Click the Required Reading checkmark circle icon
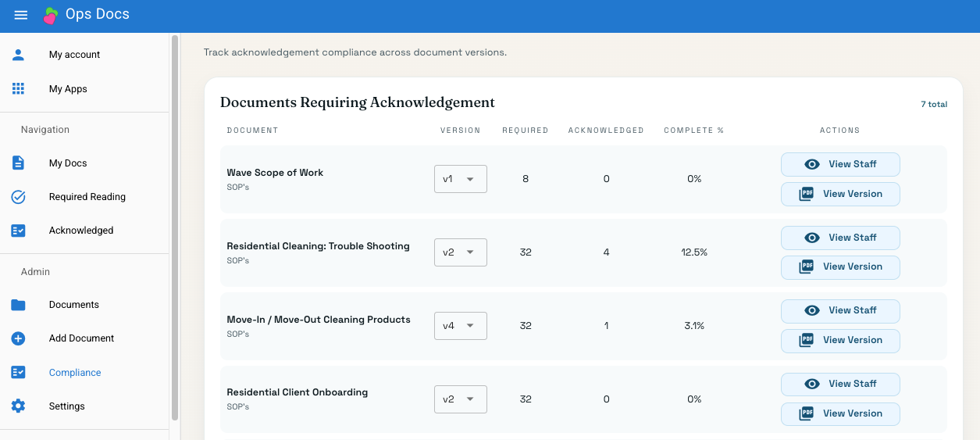 tap(18, 197)
